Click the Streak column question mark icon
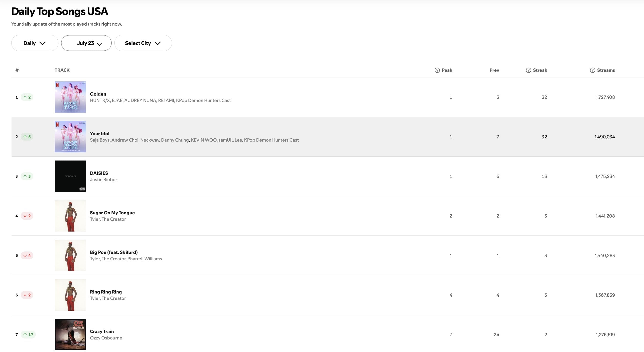 point(528,70)
